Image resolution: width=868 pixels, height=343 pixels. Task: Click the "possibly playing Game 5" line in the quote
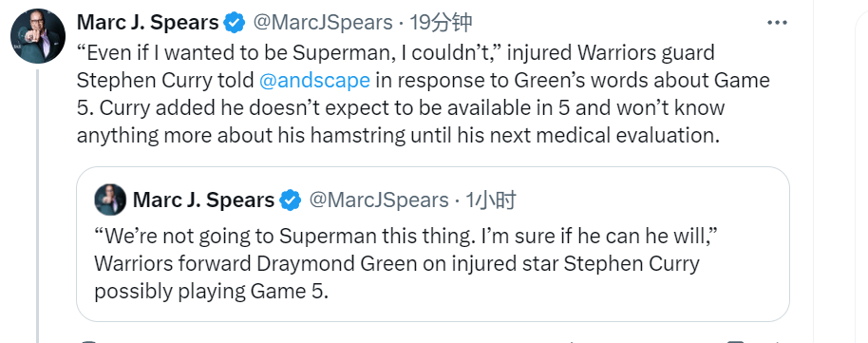point(212,292)
